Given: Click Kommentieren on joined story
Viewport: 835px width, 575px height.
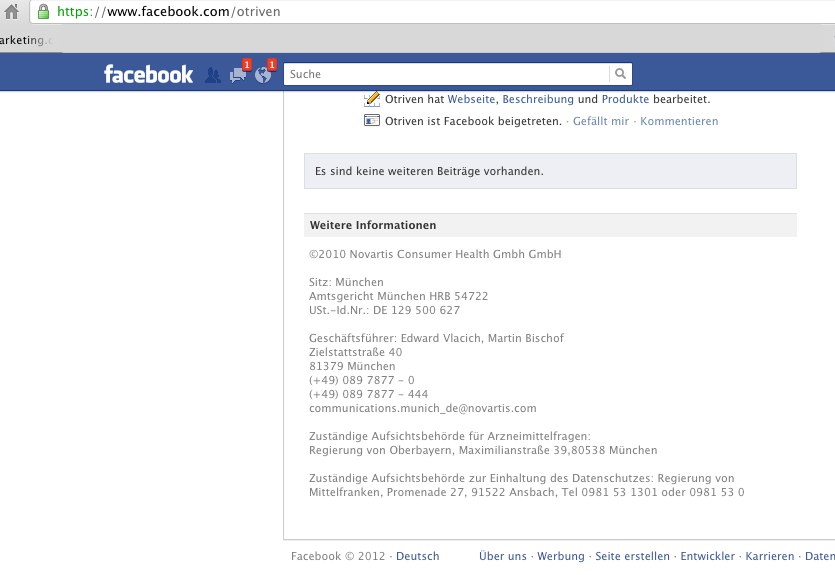Looking at the screenshot, I should pos(679,121).
